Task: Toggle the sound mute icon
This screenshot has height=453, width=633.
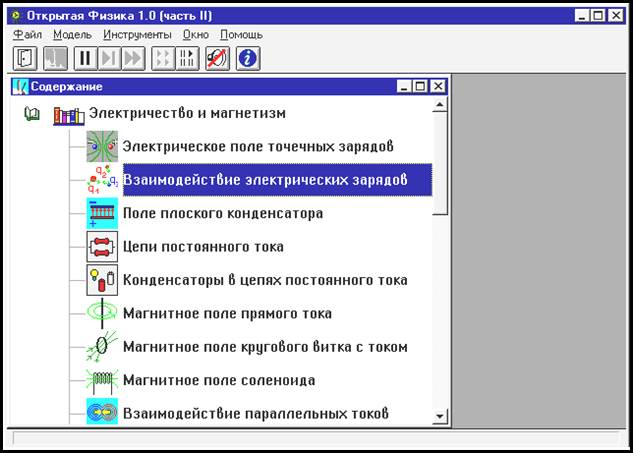Action: (217, 58)
